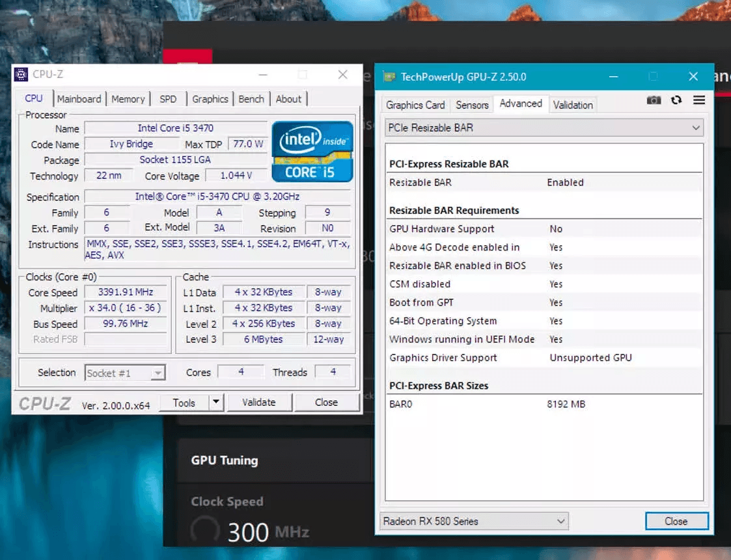Image resolution: width=731 pixels, height=560 pixels.
Task: Click the Tools button in CPU-Z
Action: pyautogui.click(x=184, y=403)
